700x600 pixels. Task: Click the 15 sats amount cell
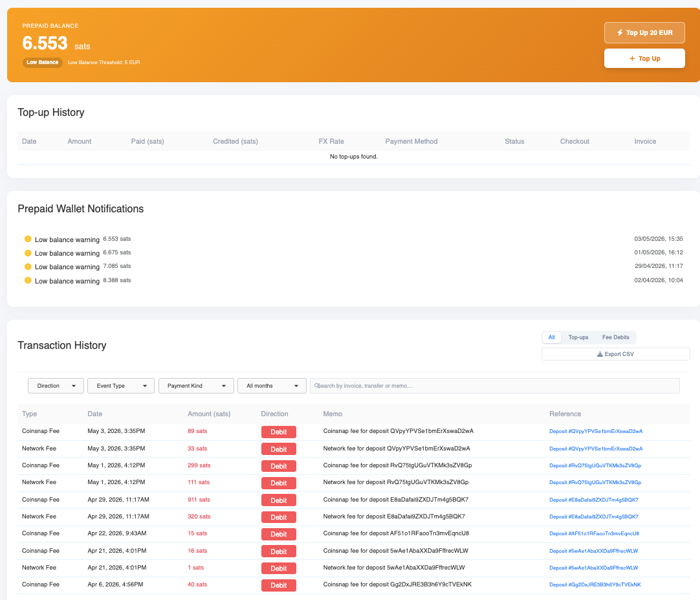(197, 533)
